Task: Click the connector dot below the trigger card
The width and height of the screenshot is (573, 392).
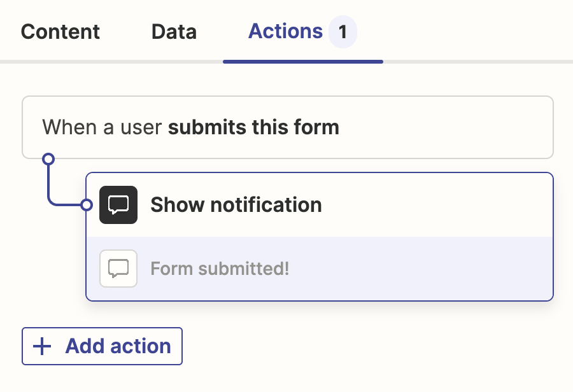Action: point(50,158)
